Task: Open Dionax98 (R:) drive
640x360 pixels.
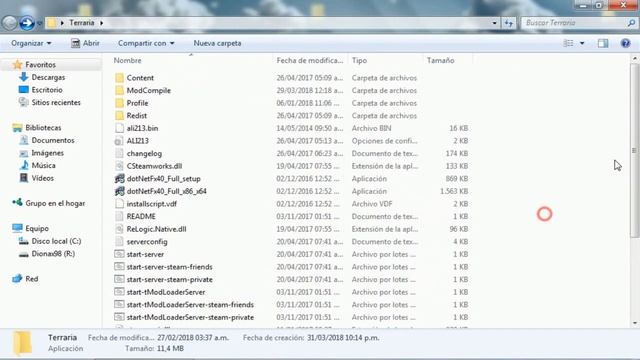Action: coord(53,254)
